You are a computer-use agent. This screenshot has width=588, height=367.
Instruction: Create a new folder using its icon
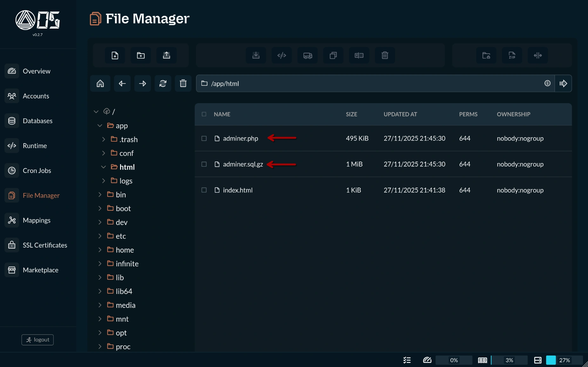pyautogui.click(x=140, y=55)
